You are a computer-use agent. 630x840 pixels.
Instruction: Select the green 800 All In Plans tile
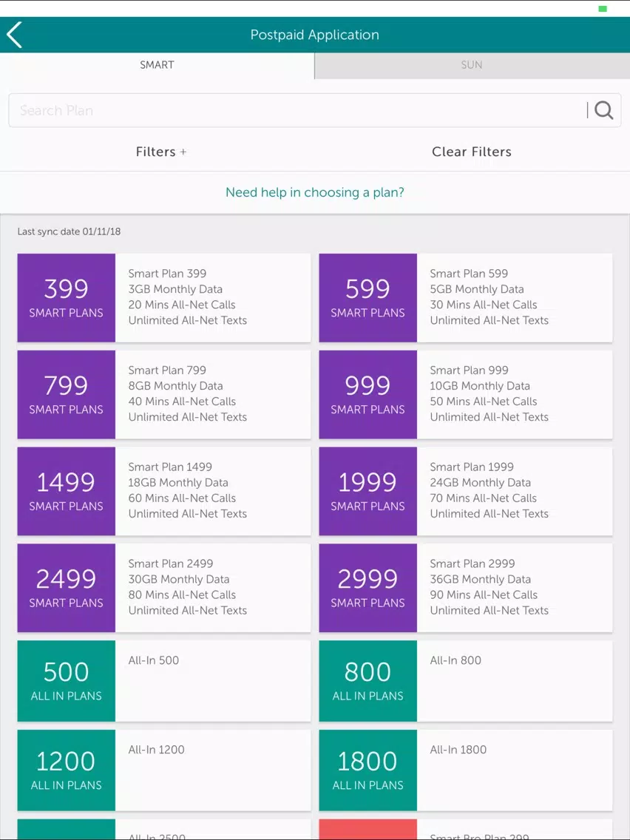pos(368,681)
